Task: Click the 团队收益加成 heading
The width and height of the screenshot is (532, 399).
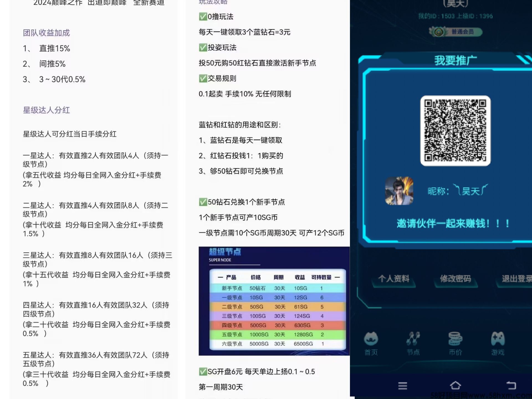Action: pos(46,33)
